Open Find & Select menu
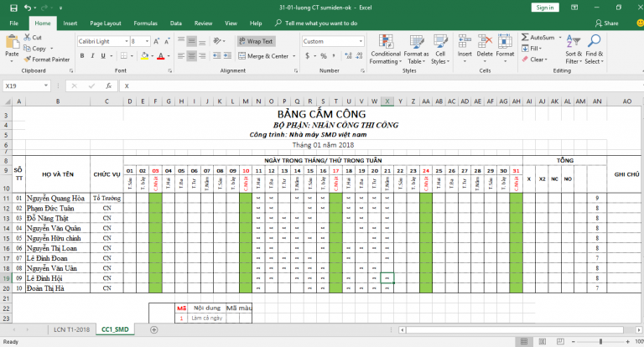This screenshot has width=644, height=347. (x=595, y=49)
